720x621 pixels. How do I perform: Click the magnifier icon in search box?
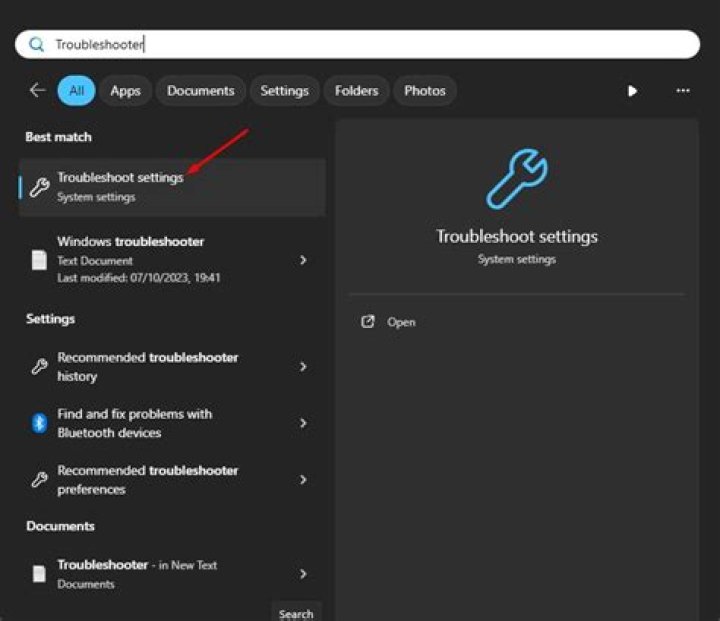click(x=36, y=45)
